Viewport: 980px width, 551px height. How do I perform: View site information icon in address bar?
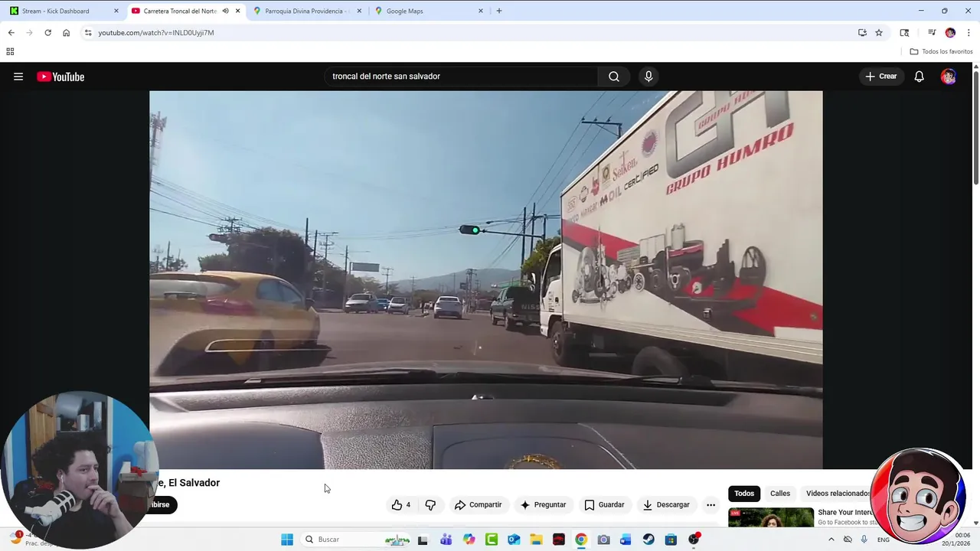click(88, 33)
